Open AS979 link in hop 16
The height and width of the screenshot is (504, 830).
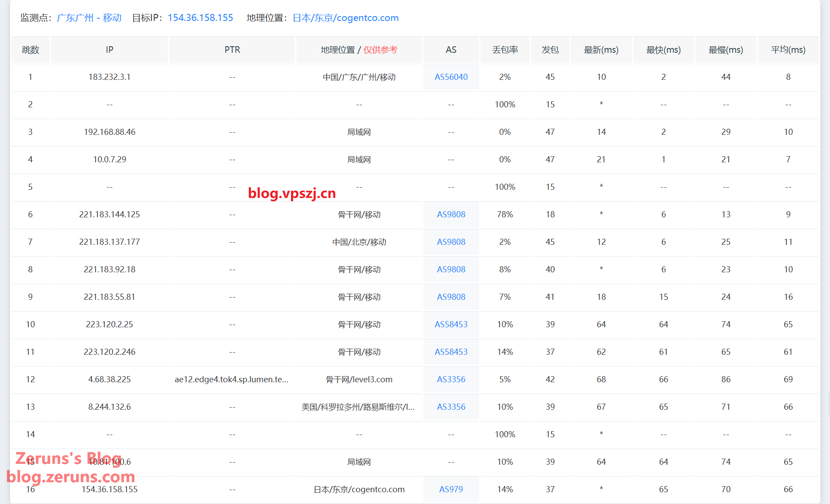pos(451,490)
